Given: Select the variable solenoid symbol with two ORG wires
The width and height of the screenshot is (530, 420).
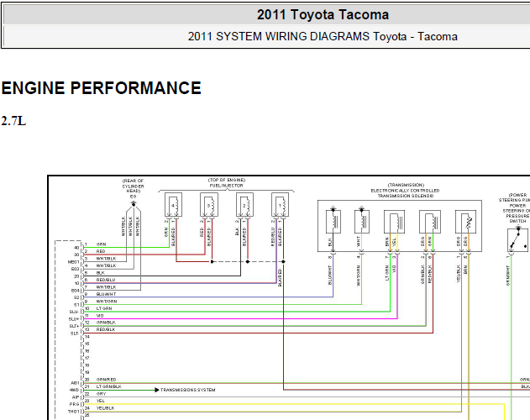Looking at the screenshot, I should (465, 222).
